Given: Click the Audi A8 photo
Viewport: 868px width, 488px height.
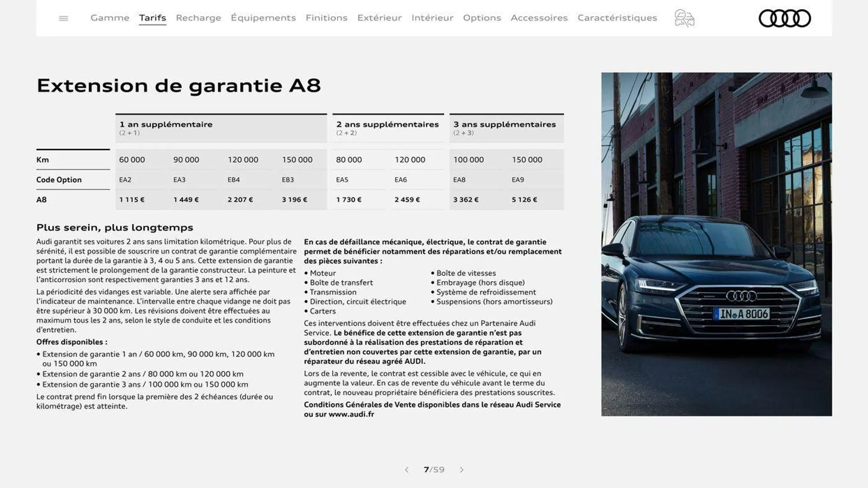Looking at the screenshot, I should click(x=717, y=244).
